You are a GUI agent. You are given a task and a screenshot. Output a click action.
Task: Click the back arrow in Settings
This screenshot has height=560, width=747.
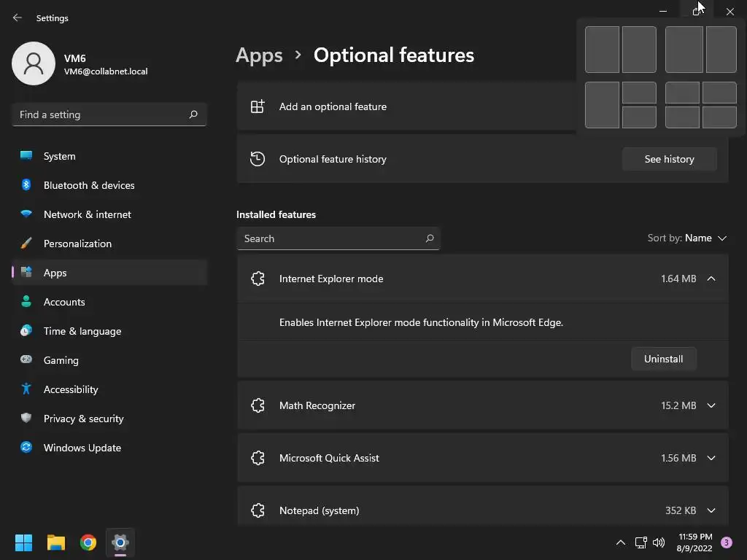(18, 17)
